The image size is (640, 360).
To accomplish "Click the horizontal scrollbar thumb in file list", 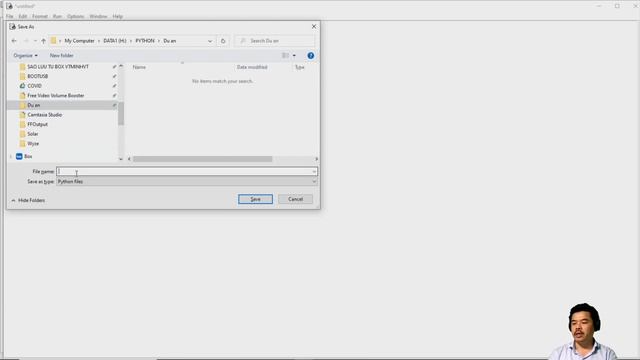I will (x=202, y=159).
